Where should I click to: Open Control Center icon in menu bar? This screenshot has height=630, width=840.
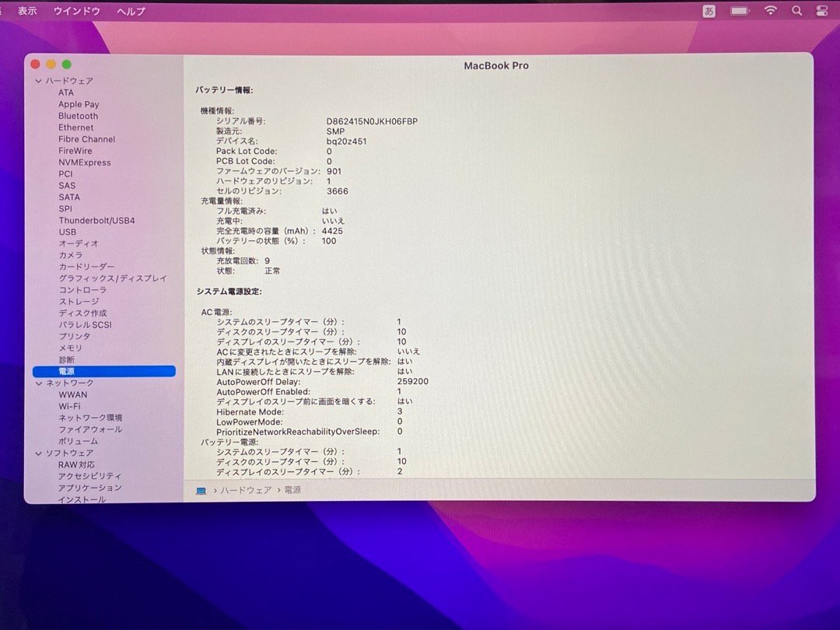pos(822,11)
